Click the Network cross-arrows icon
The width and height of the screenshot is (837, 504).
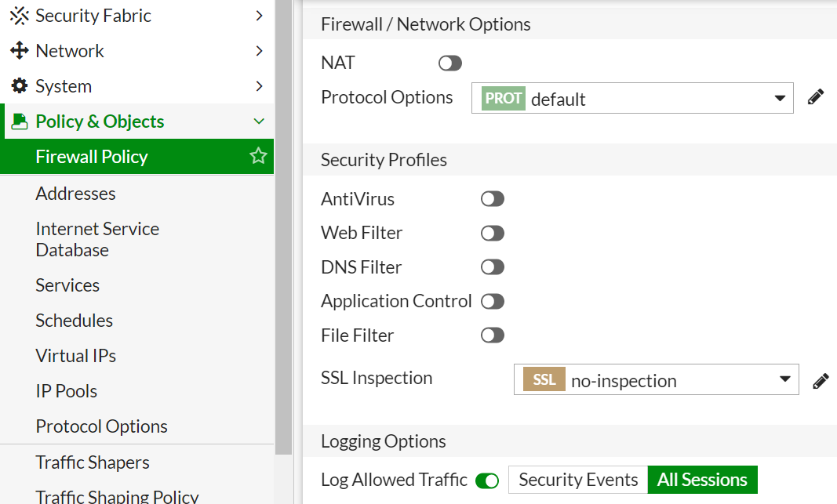[19, 51]
